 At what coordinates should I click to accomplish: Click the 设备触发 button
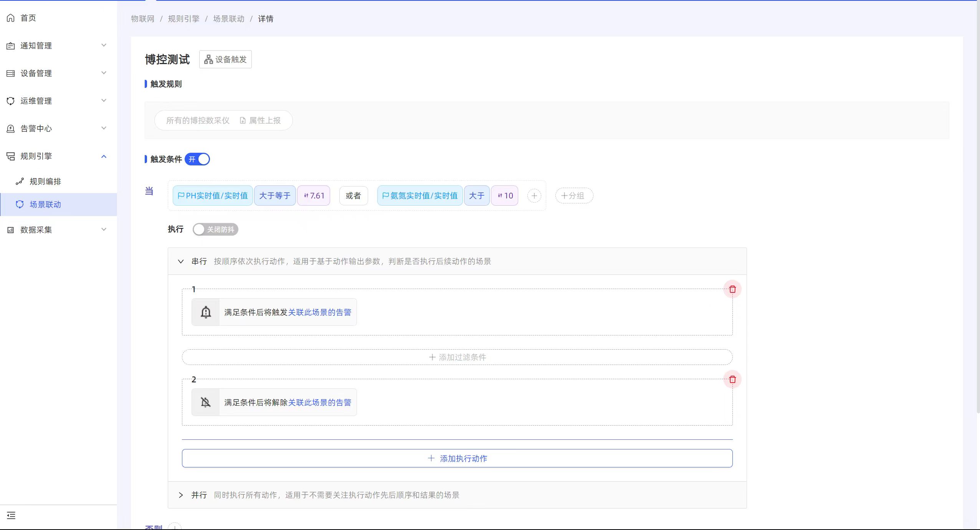(225, 59)
